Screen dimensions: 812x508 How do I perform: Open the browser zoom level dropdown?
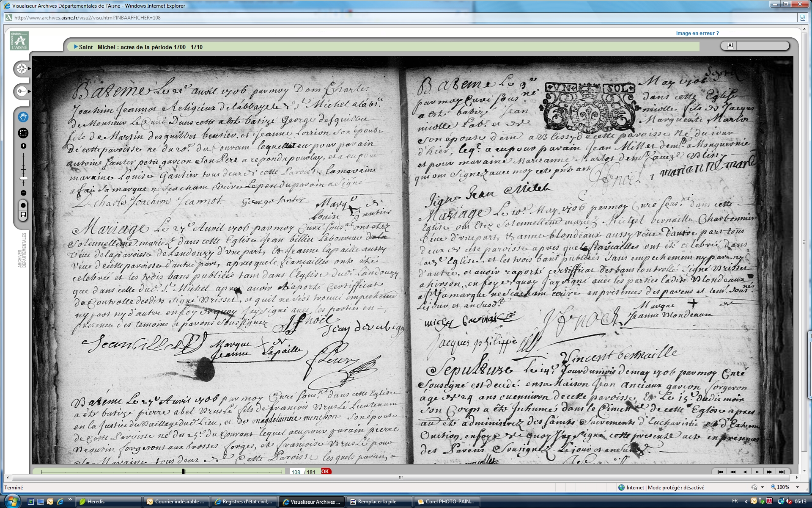click(797, 488)
